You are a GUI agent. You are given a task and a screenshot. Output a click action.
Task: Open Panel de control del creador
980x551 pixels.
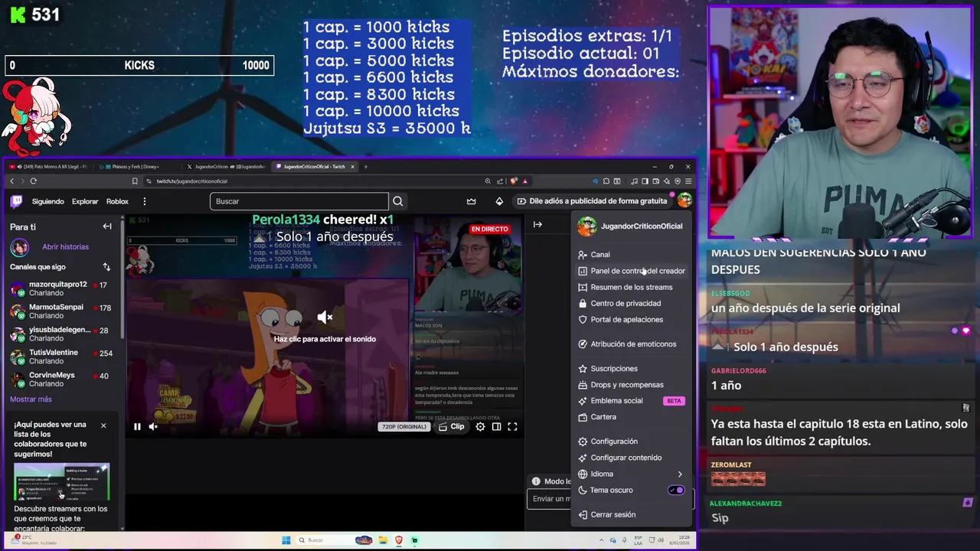coord(632,271)
